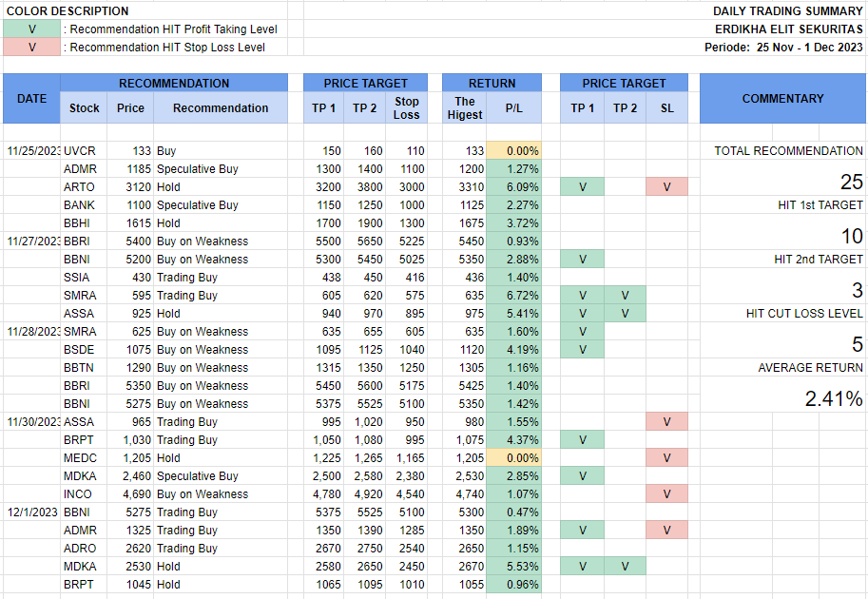Click the COMMENTARY header cell
The width and height of the screenshot is (868, 599).
782,99
